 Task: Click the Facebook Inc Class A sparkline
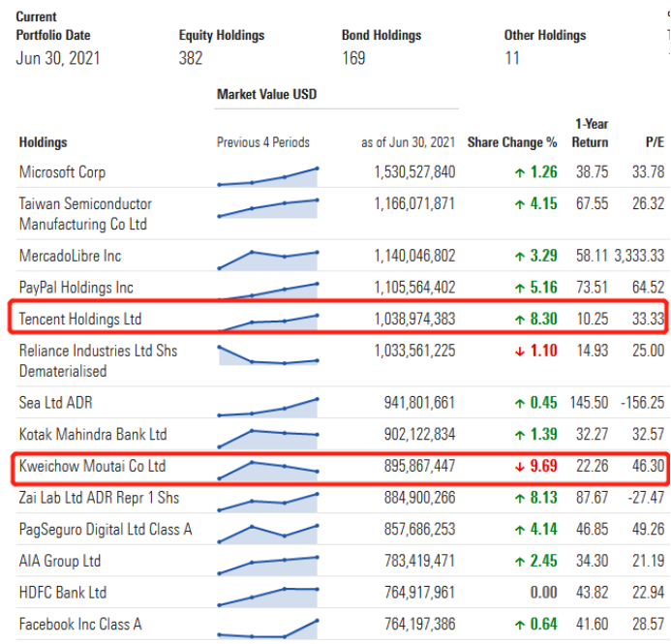pos(268,629)
